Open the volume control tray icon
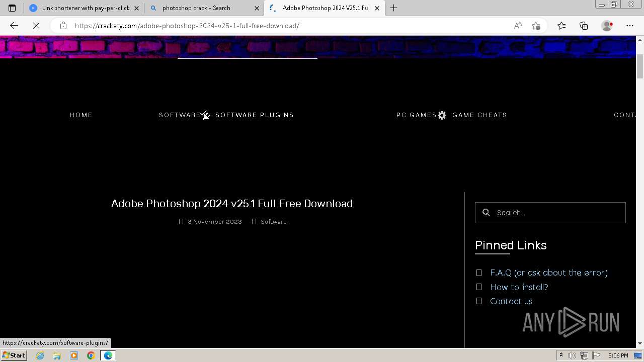The image size is (644, 362). [572, 355]
